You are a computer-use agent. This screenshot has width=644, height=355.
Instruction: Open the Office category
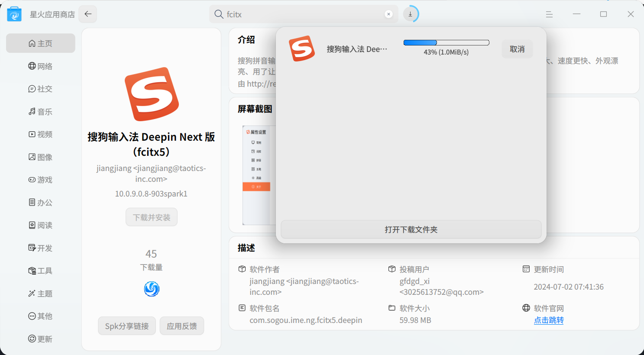[41, 203]
